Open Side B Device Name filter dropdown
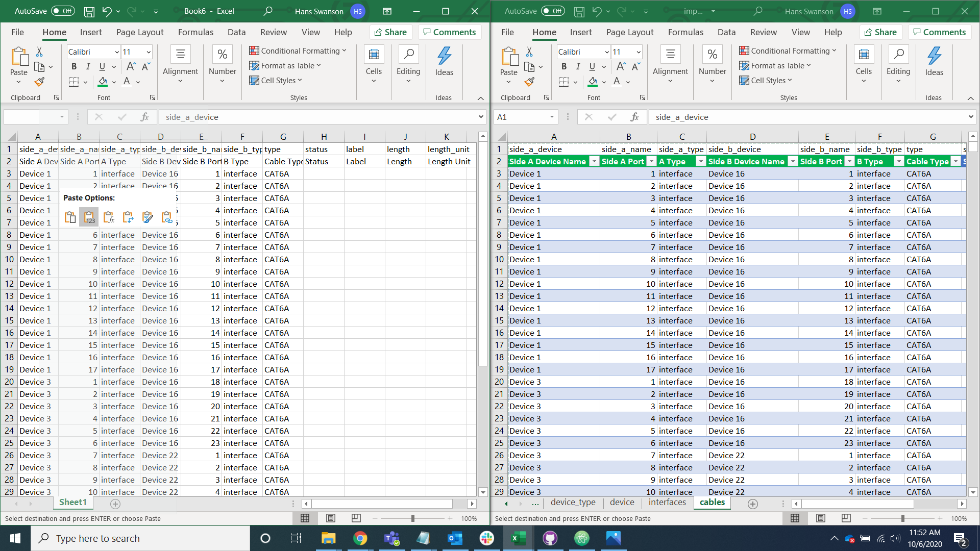The image size is (980, 551). (x=793, y=162)
